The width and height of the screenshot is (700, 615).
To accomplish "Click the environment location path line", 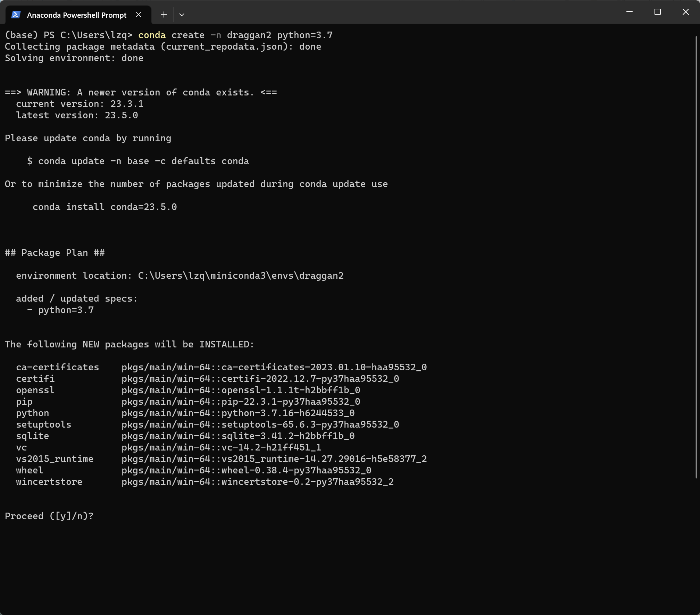I will (180, 276).
